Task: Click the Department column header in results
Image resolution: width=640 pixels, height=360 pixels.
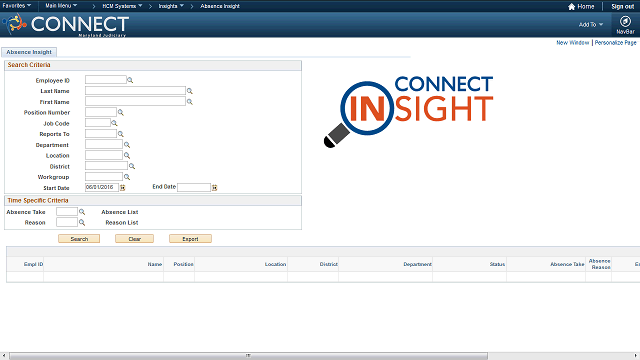Action: (x=417, y=264)
